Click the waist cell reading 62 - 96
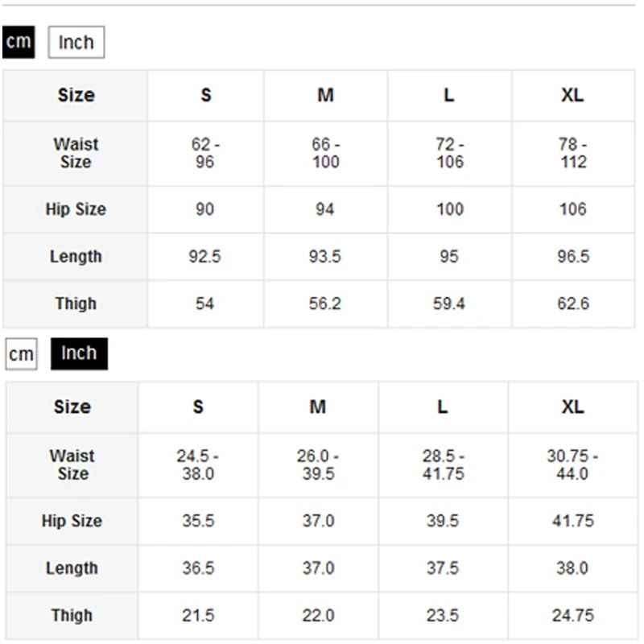The height and width of the screenshot is (644, 644). pos(205,153)
